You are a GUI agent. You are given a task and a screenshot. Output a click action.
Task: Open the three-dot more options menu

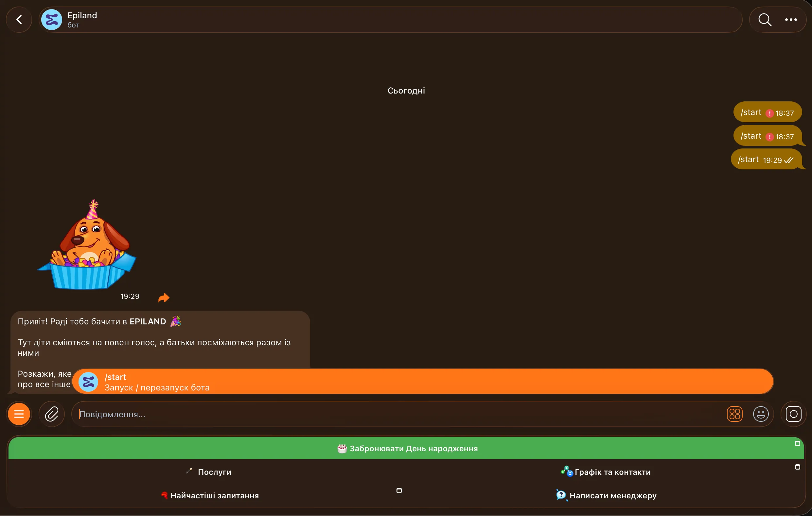click(791, 20)
